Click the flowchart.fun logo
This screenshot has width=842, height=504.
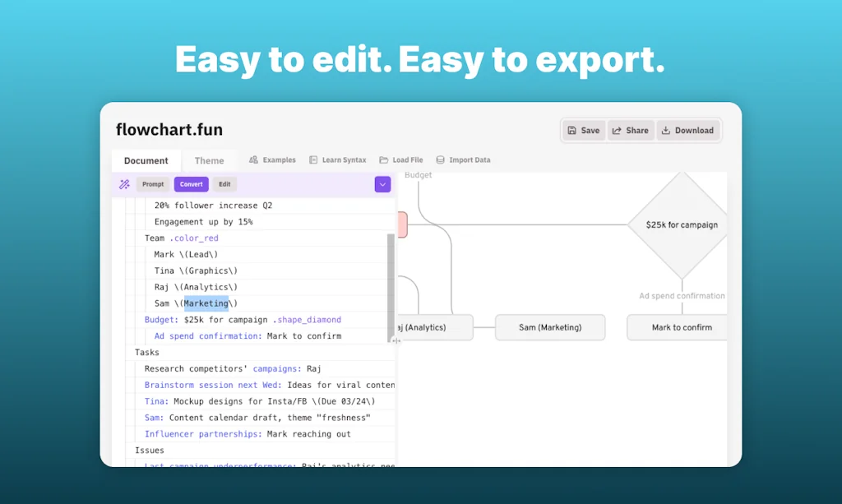click(x=168, y=129)
